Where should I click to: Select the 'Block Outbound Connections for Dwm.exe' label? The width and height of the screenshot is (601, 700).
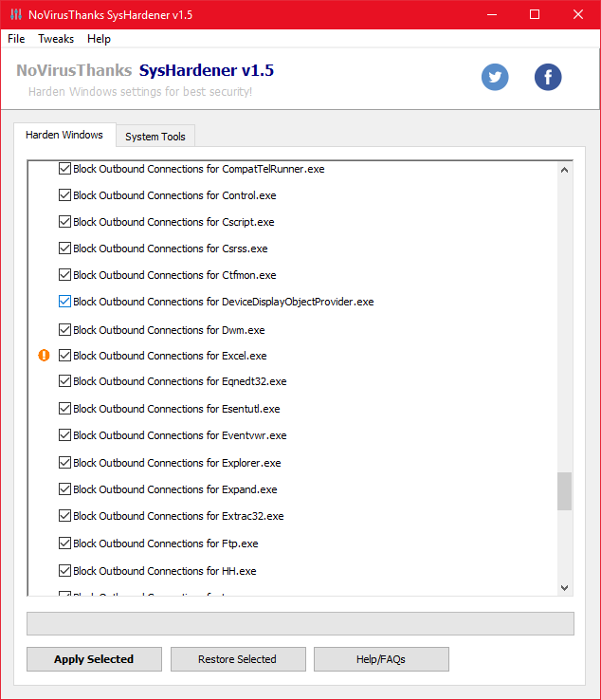point(169,330)
